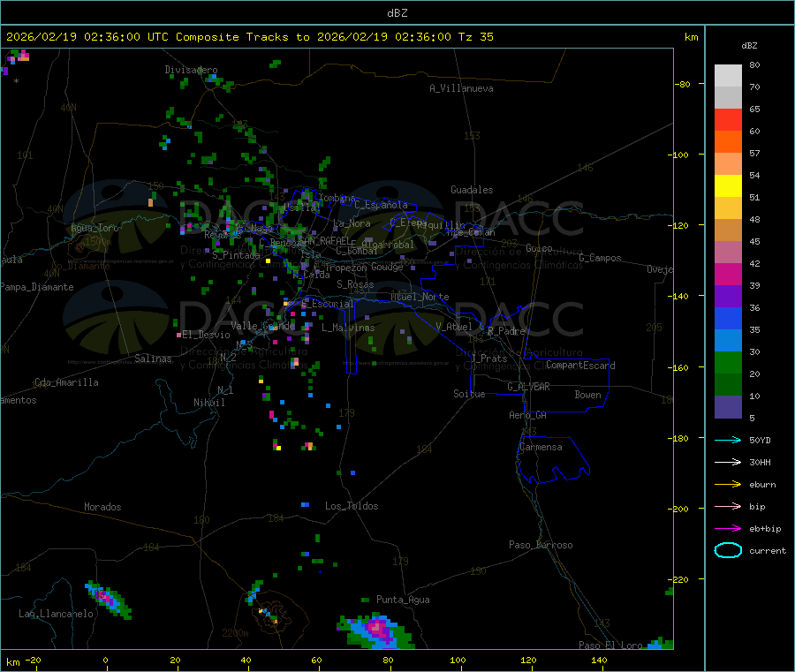Click the Agua_Toro map label
The width and height of the screenshot is (795, 672).
(95, 228)
